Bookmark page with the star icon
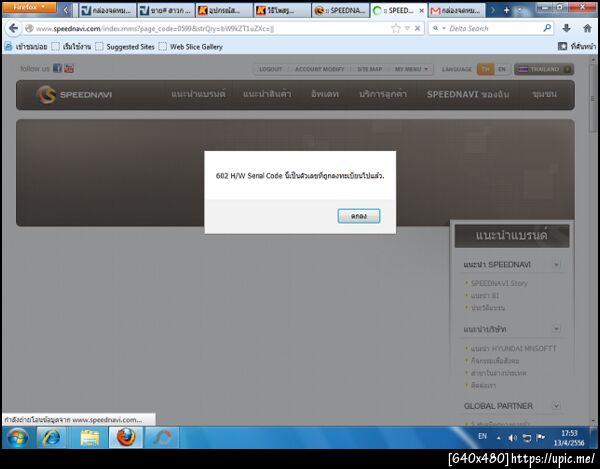 point(396,28)
